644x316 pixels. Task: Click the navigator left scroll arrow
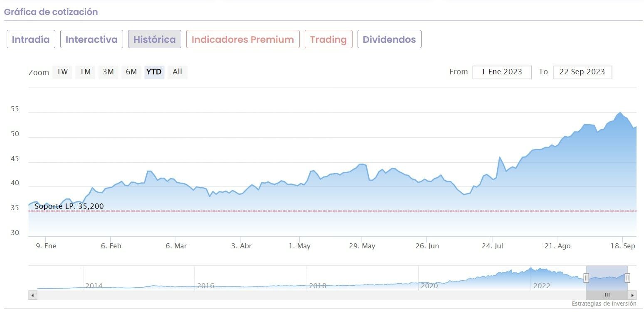[x=32, y=295]
